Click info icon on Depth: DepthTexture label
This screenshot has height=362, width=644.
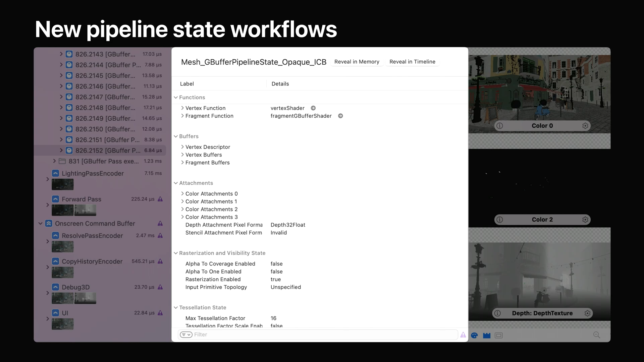tap(497, 313)
